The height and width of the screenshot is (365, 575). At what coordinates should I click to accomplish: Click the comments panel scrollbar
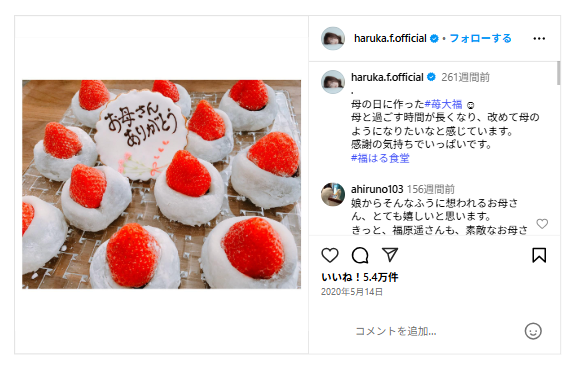(x=558, y=73)
